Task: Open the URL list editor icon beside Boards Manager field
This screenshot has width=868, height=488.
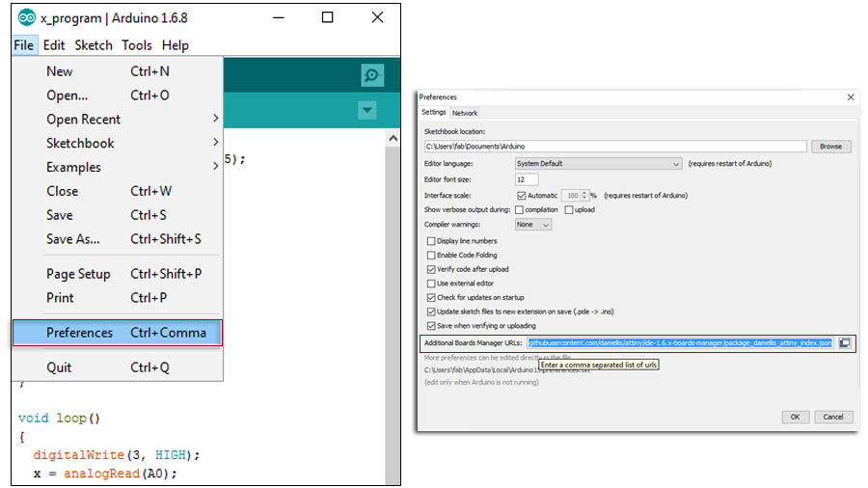Action: coord(845,343)
